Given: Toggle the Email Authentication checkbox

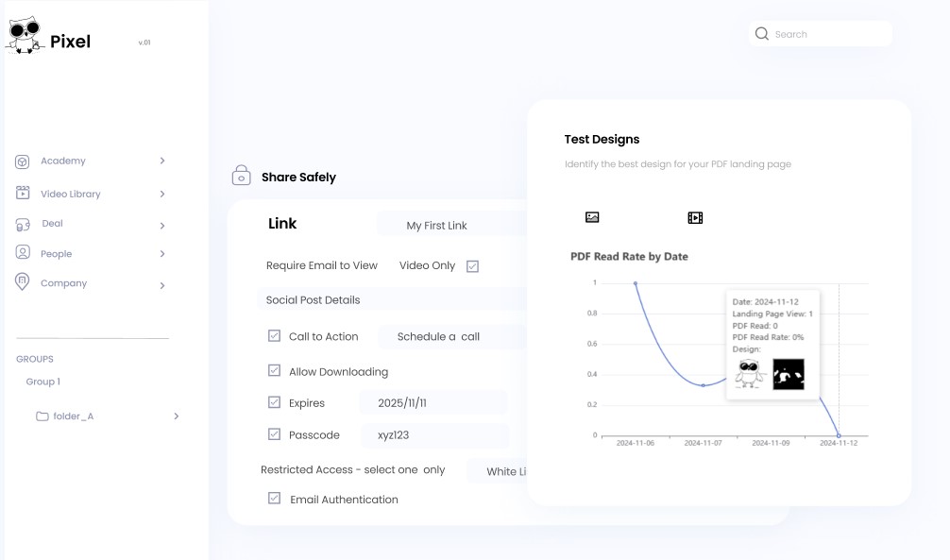Looking at the screenshot, I should 274,499.
